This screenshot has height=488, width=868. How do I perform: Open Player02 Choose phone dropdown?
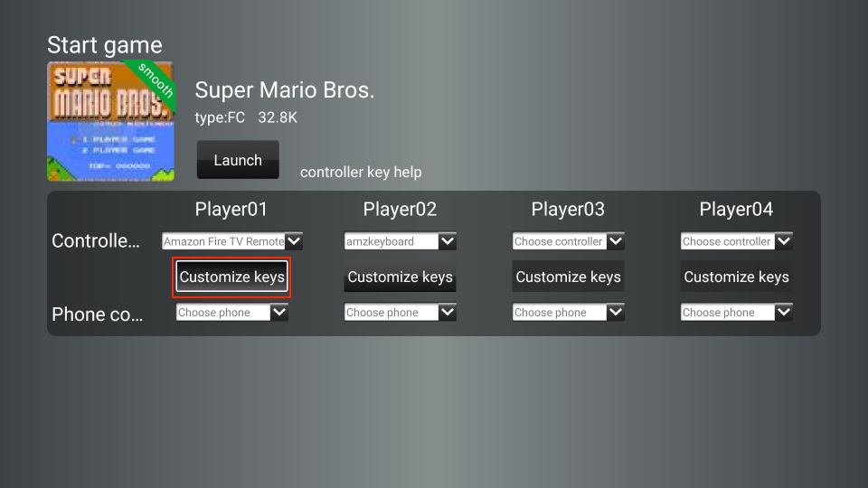[401, 312]
